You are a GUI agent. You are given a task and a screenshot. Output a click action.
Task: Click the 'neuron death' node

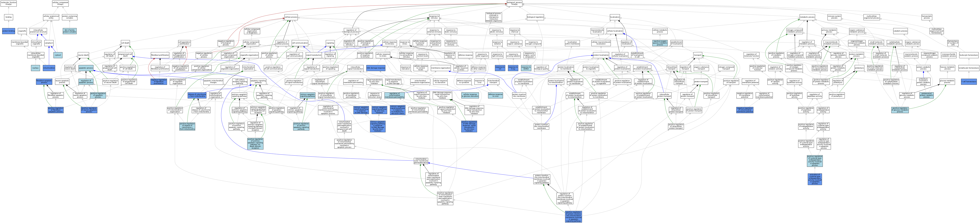tap(83, 55)
